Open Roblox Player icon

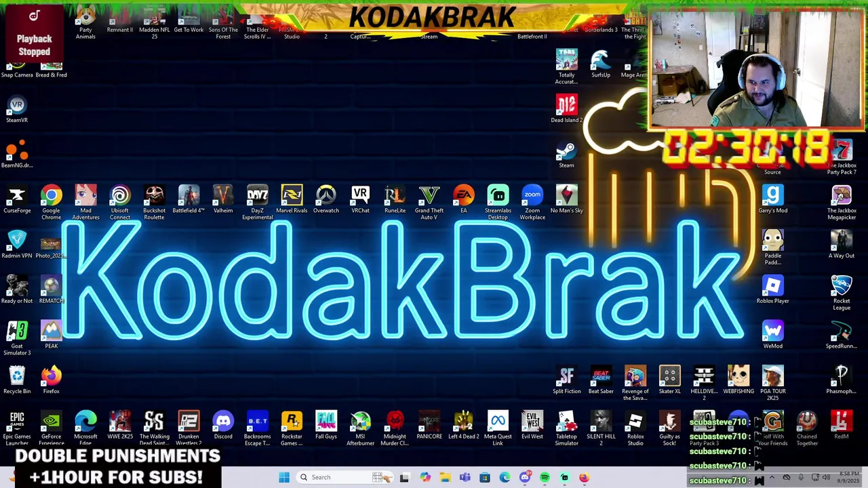tap(772, 290)
